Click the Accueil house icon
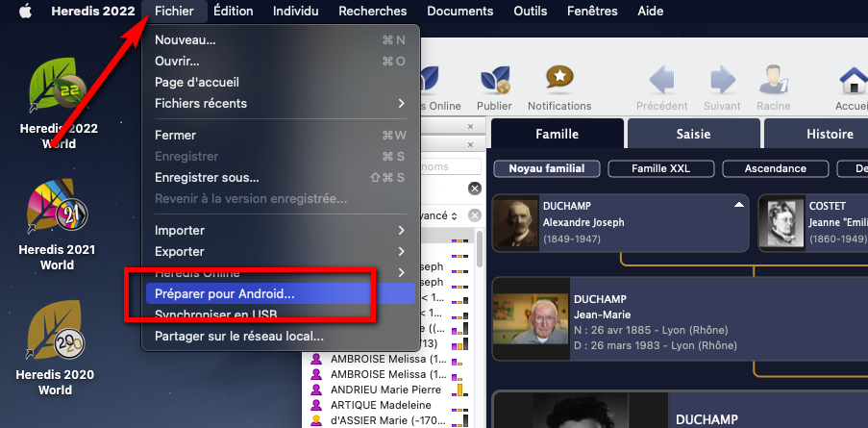The width and height of the screenshot is (868, 428). (852, 80)
